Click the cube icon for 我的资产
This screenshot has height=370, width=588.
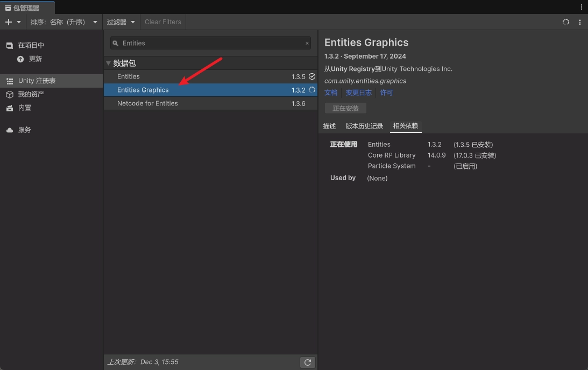coord(10,95)
